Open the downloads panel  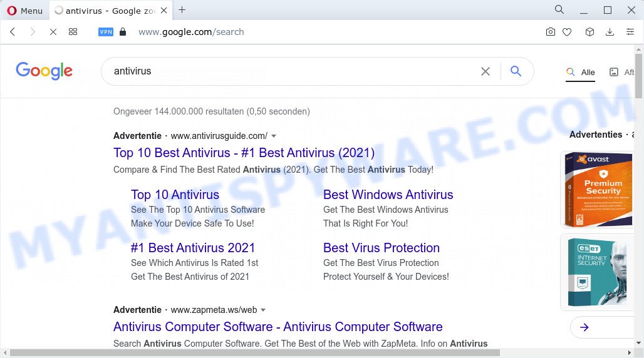[x=610, y=32]
